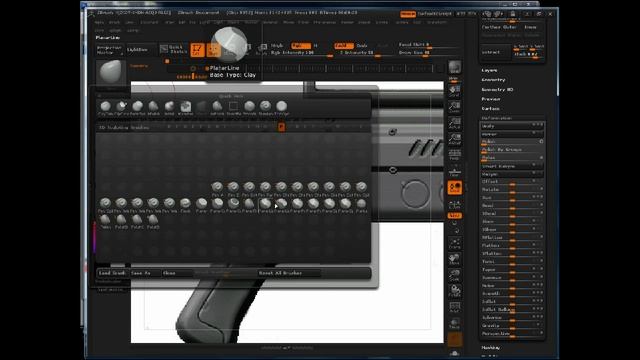640x360 pixels.
Task: Adjust the Inflat Balloon deformation slider
Action: tap(512, 309)
